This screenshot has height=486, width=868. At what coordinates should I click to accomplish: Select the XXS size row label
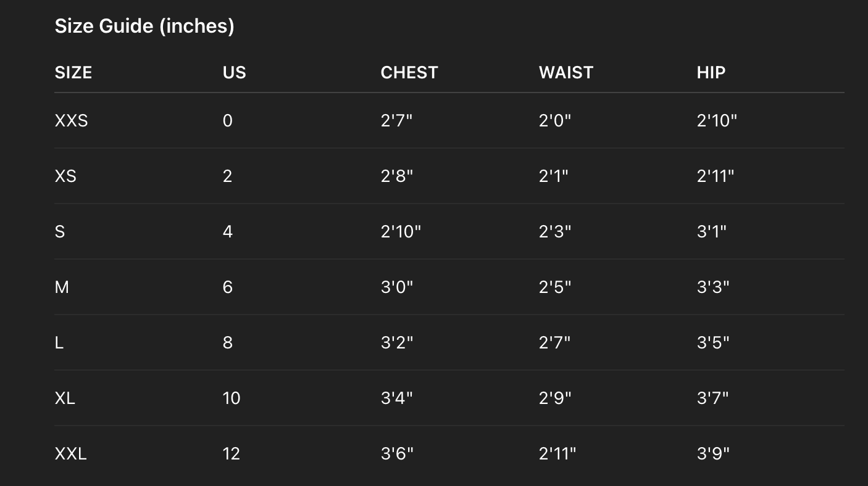[x=72, y=120]
